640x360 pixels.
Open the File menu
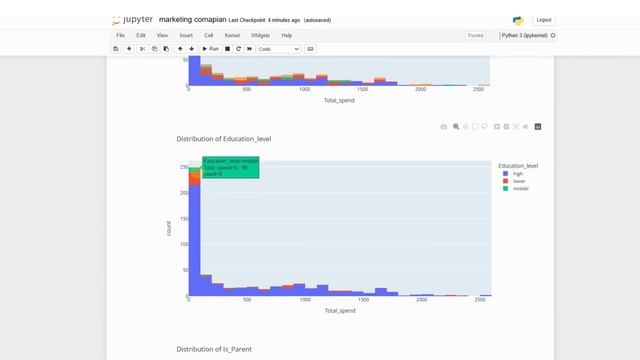click(x=120, y=36)
